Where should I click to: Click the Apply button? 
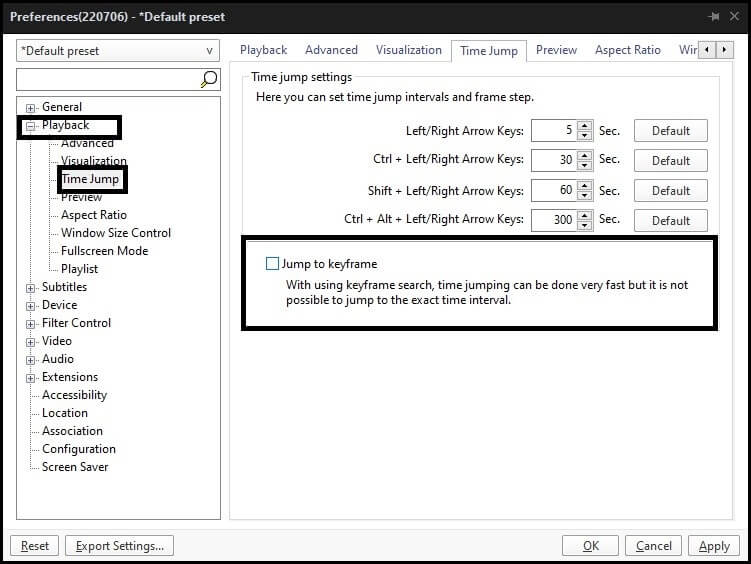714,546
